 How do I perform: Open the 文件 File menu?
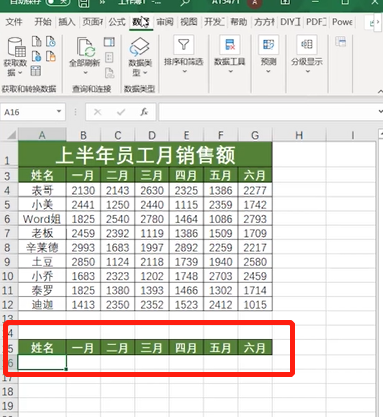click(14, 22)
